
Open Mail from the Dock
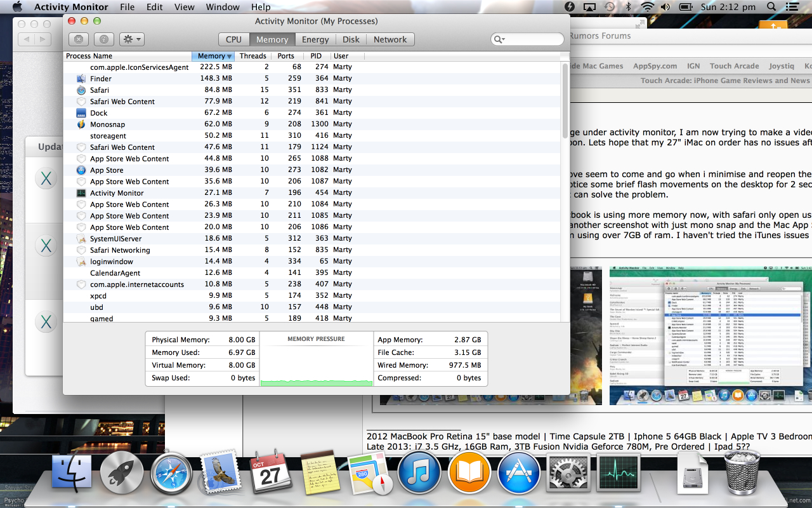point(220,472)
